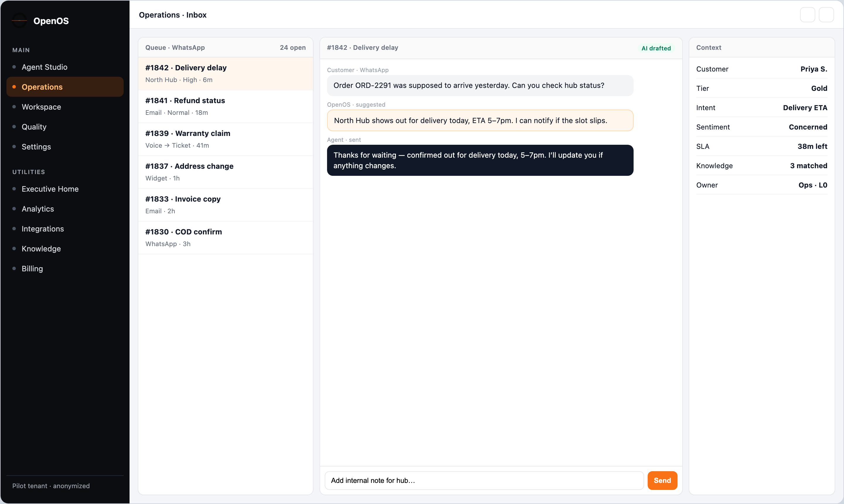Click 'Pilot tenant · anonymized' footer text
This screenshot has width=844, height=504.
coord(51,486)
